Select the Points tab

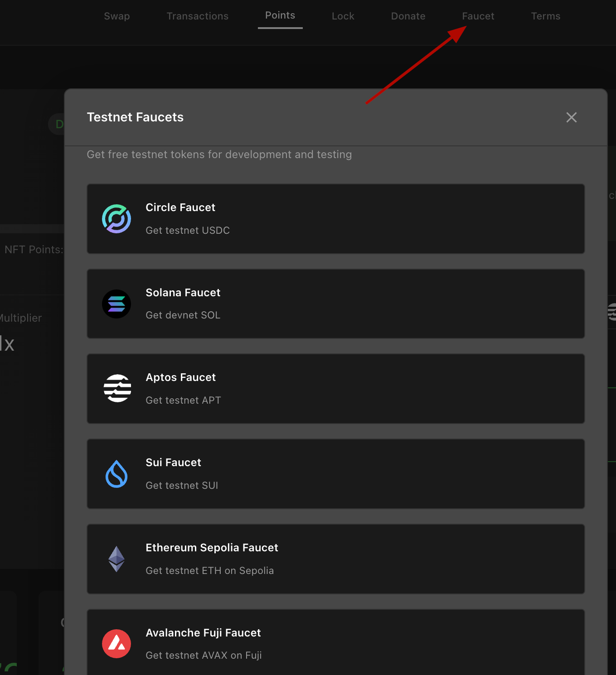tap(280, 15)
